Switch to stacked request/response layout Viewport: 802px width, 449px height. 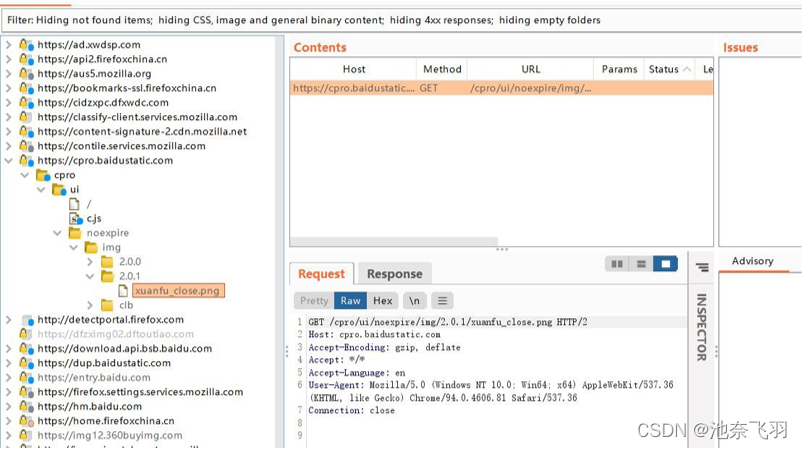(641, 264)
